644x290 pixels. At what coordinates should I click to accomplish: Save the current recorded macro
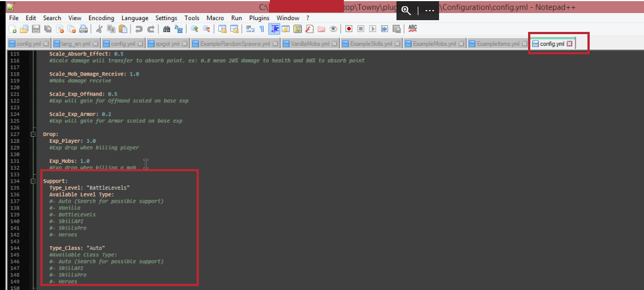click(x=396, y=29)
